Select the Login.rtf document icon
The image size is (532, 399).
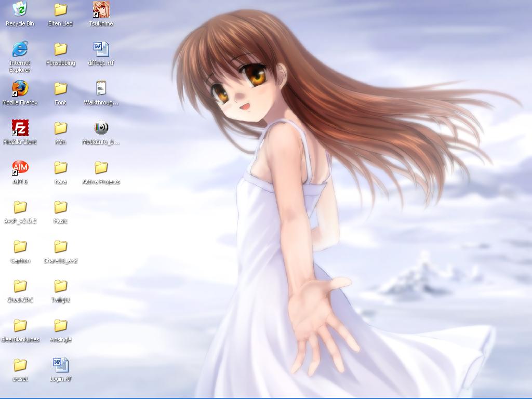[x=60, y=365]
